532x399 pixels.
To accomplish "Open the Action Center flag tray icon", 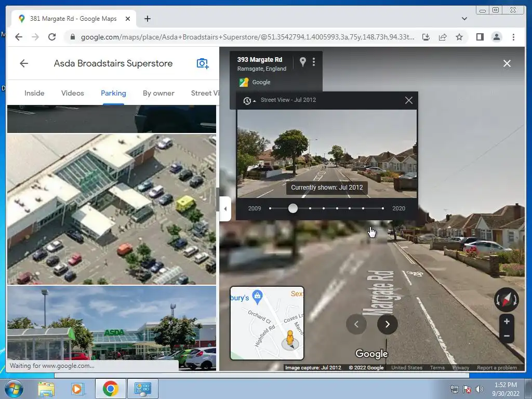I will [x=467, y=389].
